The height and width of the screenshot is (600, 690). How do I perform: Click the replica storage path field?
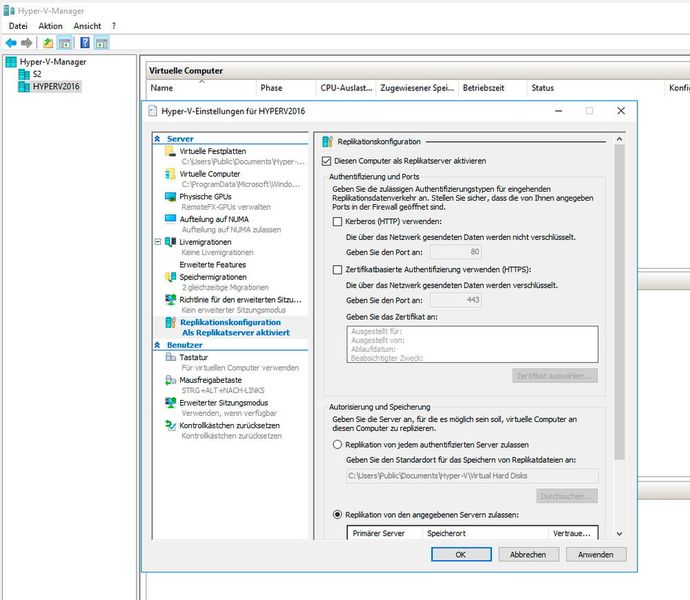(x=472, y=476)
